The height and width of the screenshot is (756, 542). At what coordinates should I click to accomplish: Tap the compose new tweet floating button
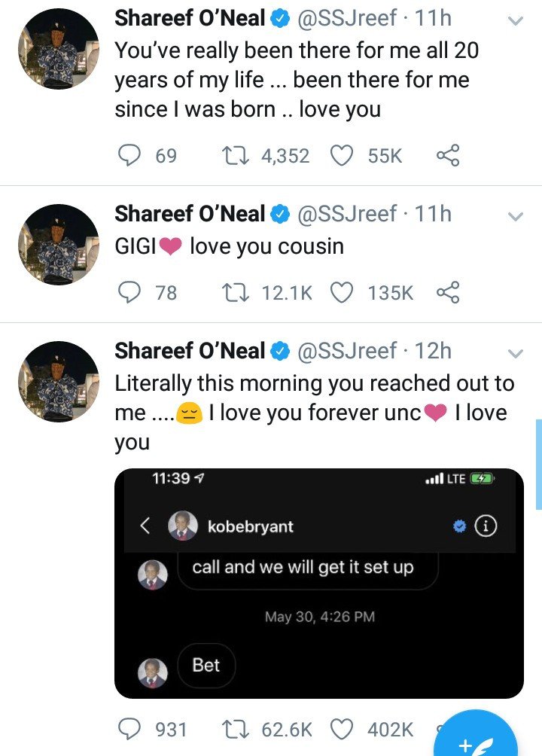click(476, 738)
